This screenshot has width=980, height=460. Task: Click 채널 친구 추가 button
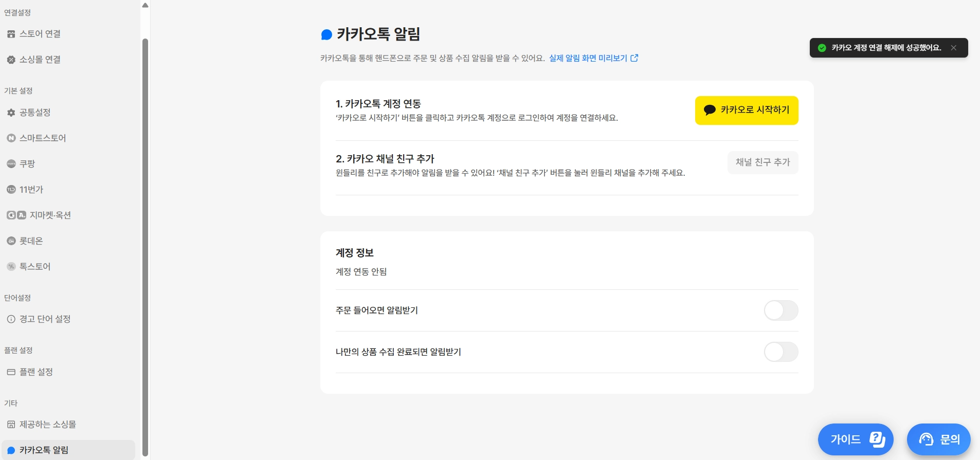[763, 162]
